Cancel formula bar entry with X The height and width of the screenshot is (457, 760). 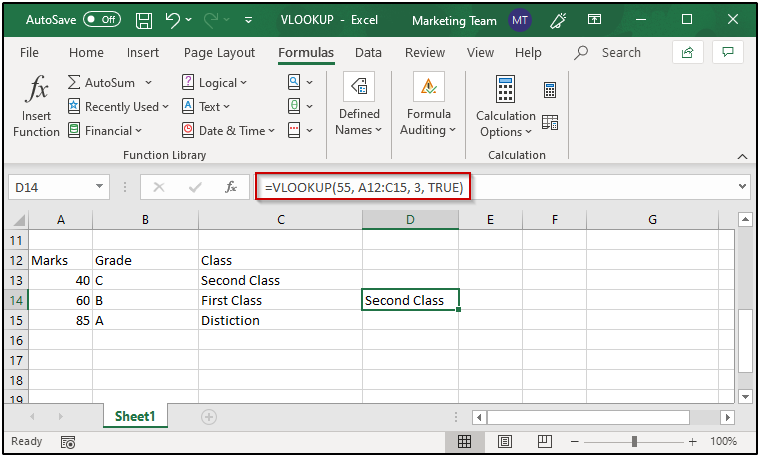click(159, 187)
